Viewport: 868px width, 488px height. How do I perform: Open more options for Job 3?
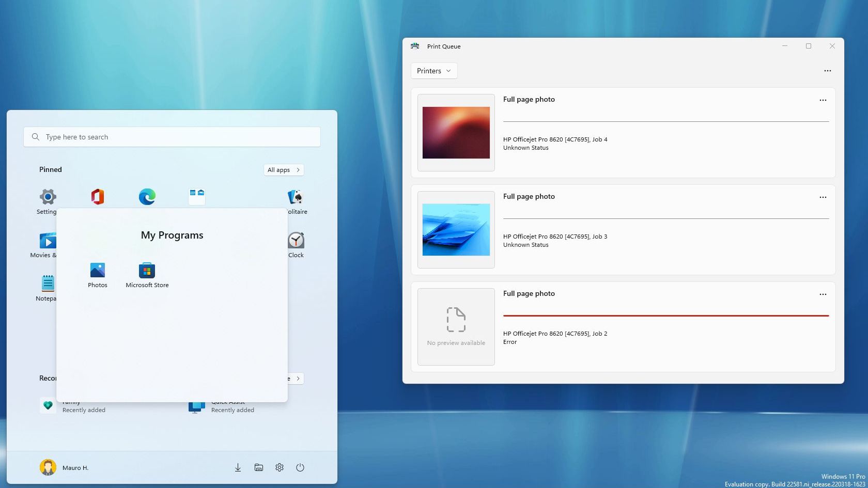(x=823, y=197)
